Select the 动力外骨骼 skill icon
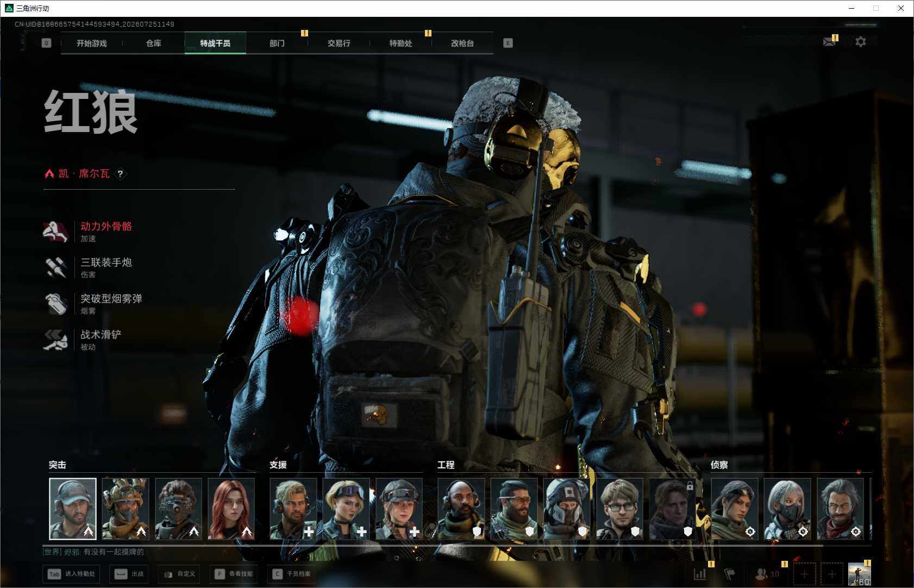 click(55, 232)
